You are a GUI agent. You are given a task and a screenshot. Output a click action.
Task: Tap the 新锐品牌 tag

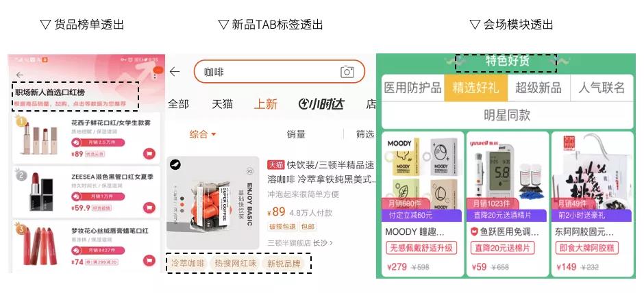coord(284,264)
